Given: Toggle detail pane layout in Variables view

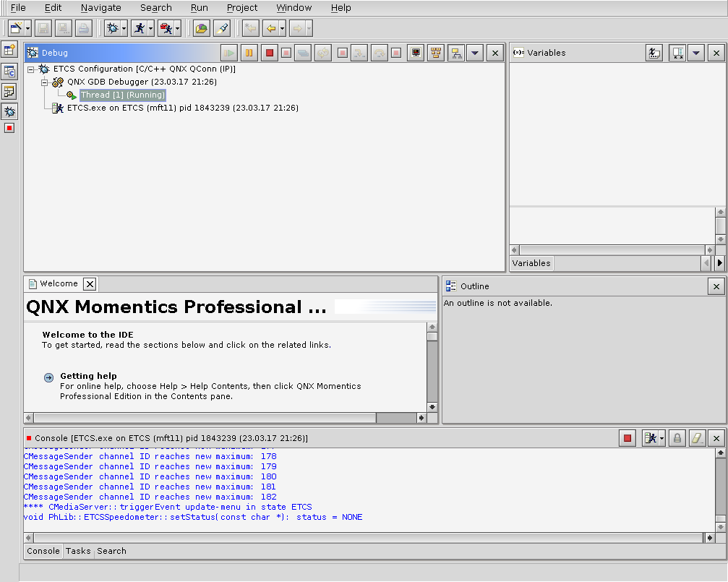Looking at the screenshot, I should (677, 53).
